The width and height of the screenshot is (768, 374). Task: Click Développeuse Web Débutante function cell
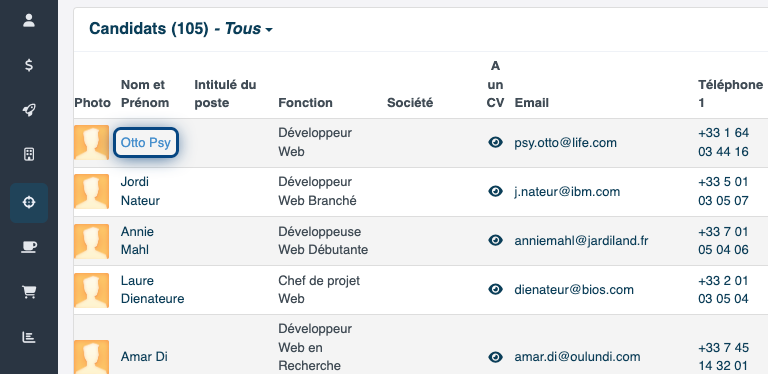tap(323, 240)
